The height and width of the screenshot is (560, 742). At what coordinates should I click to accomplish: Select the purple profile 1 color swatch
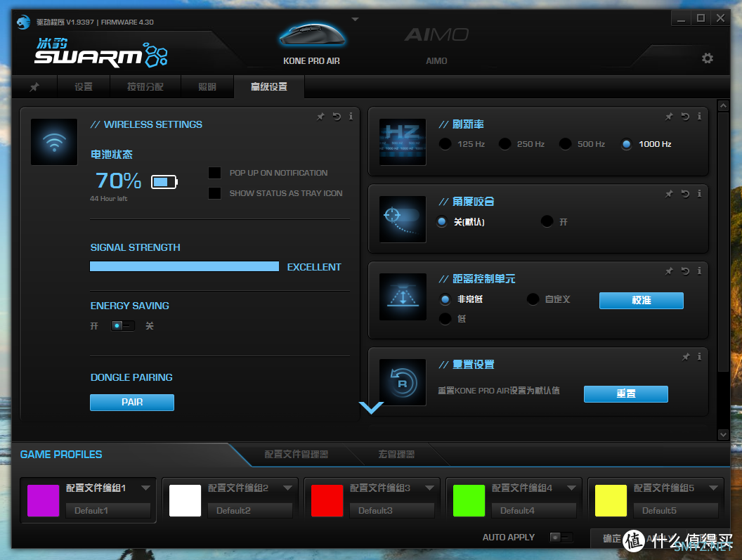(x=43, y=500)
